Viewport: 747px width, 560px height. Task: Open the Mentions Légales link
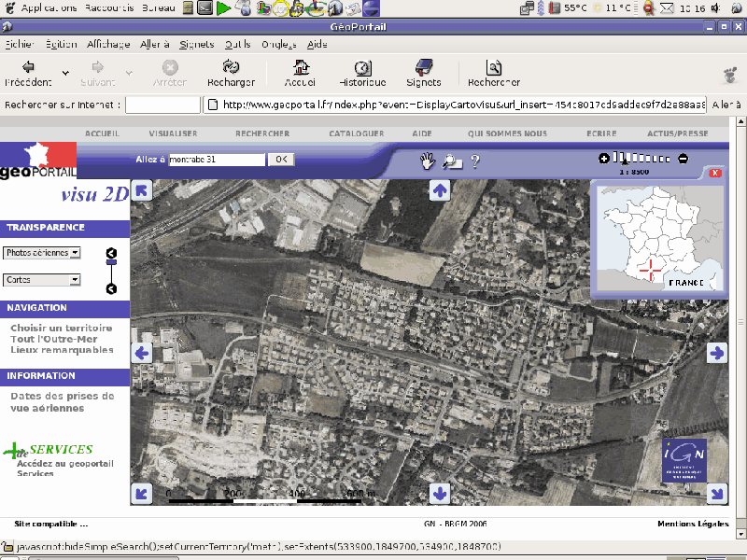coord(693,524)
